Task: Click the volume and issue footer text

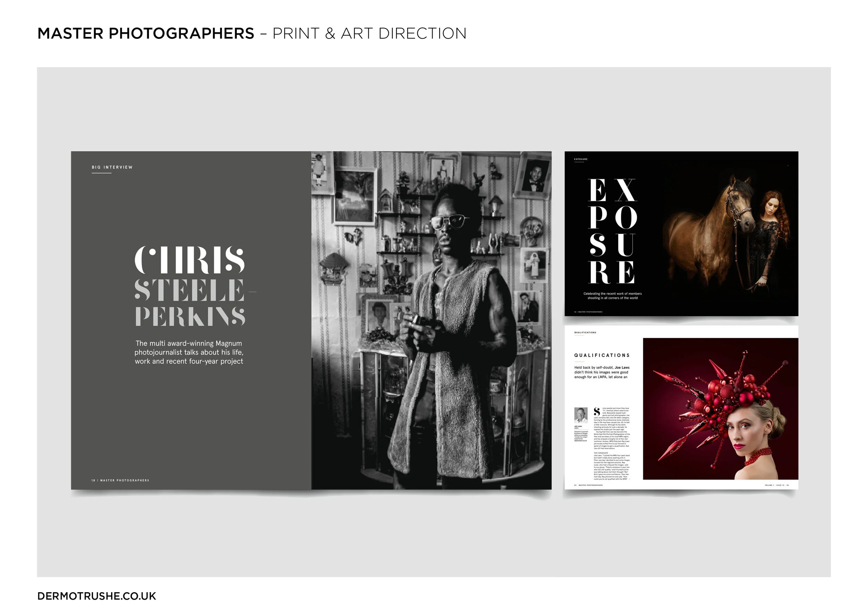Action: point(776,485)
